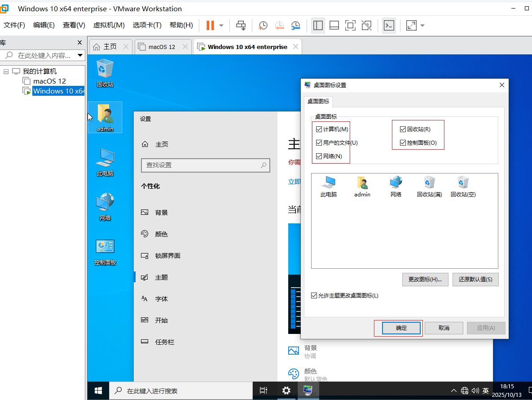The height and width of the screenshot is (400, 532).
Task: Switch to the macOS 12 tab
Action: click(x=161, y=47)
